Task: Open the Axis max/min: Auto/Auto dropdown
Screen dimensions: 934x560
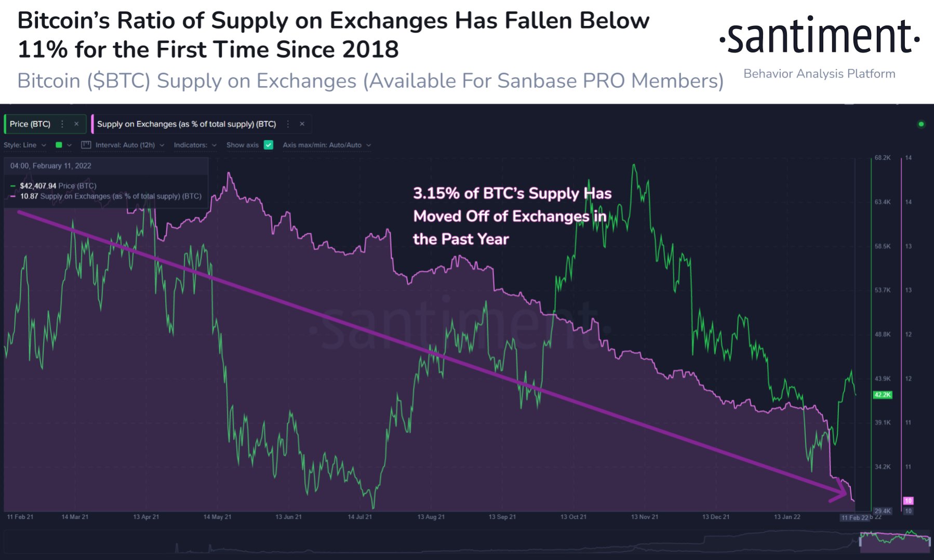Action: 325,145
